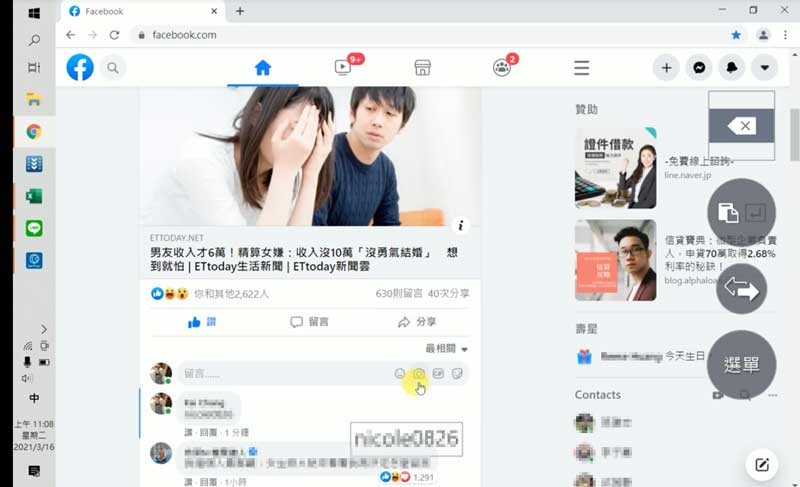
Task: Open Facebook search magnifier
Action: [x=113, y=68]
